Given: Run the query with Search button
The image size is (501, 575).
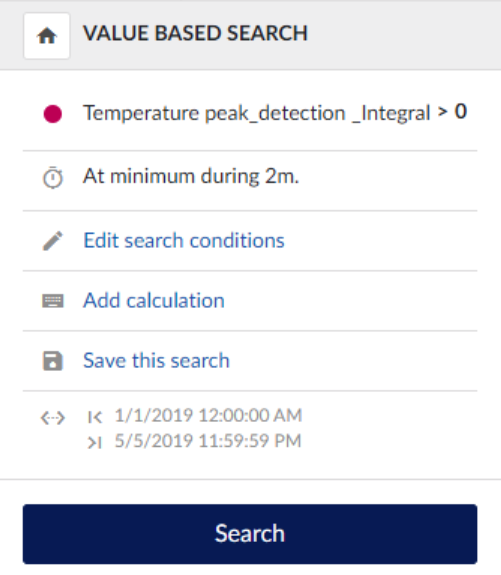Looking at the screenshot, I should pyautogui.click(x=250, y=534).
